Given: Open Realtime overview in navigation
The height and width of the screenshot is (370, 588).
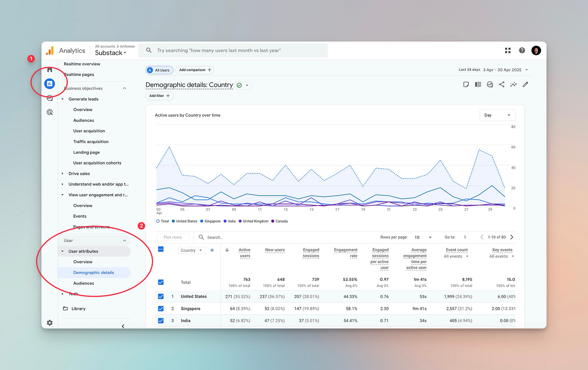Looking at the screenshot, I should click(x=82, y=64).
